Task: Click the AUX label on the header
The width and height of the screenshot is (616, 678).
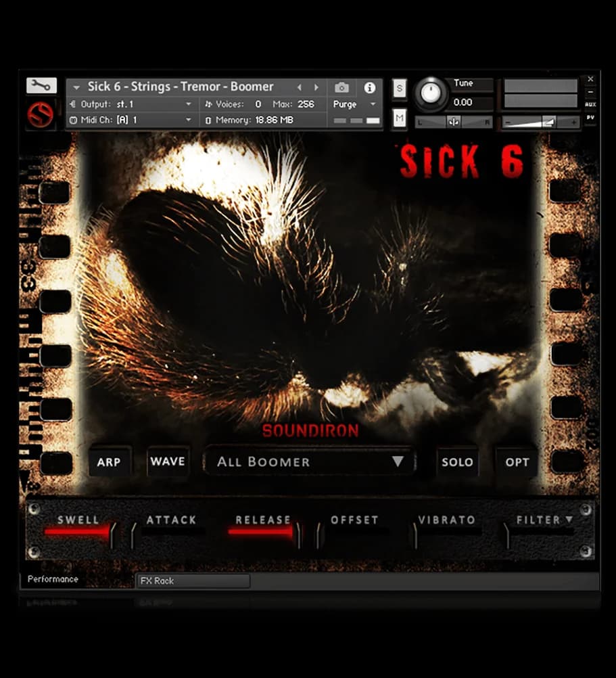Action: [590, 104]
